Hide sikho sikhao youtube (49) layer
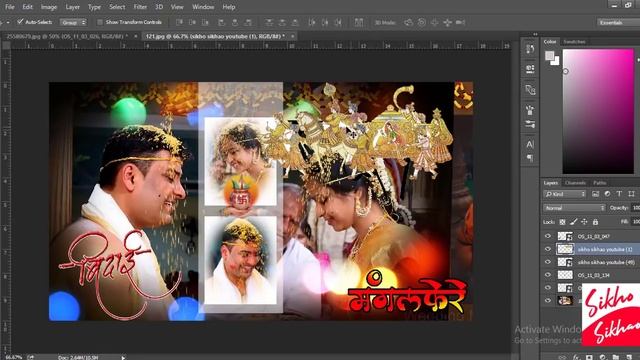Viewport: 640px width, 360px height. [548, 262]
